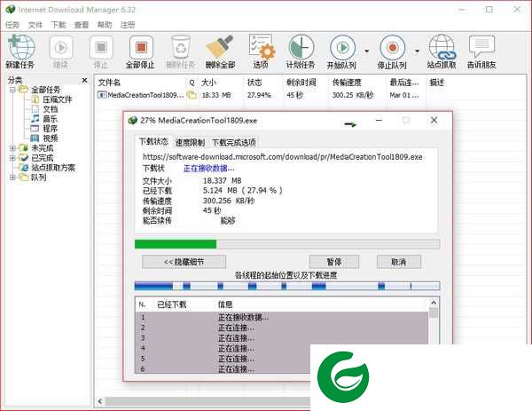Click the 已经下载 column header in thread list

(x=172, y=304)
